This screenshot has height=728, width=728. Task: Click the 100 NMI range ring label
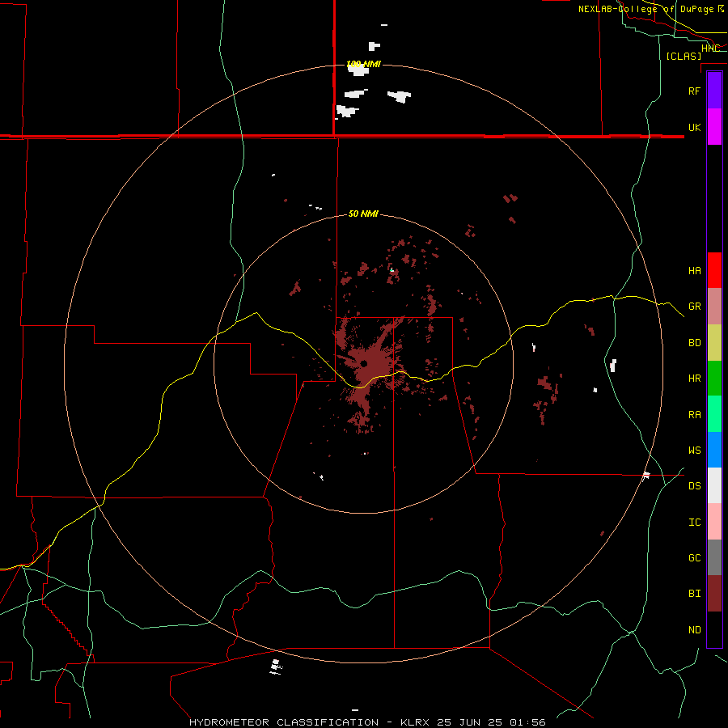pos(363,64)
